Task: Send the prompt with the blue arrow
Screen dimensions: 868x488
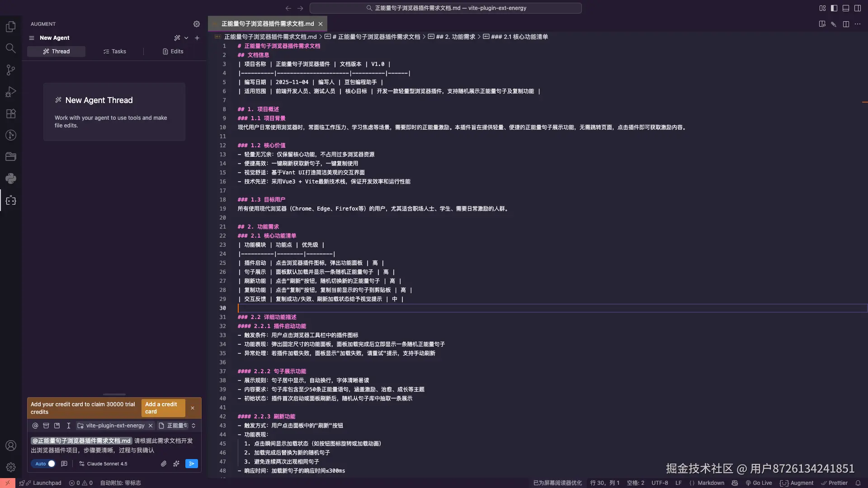Action: (192, 464)
